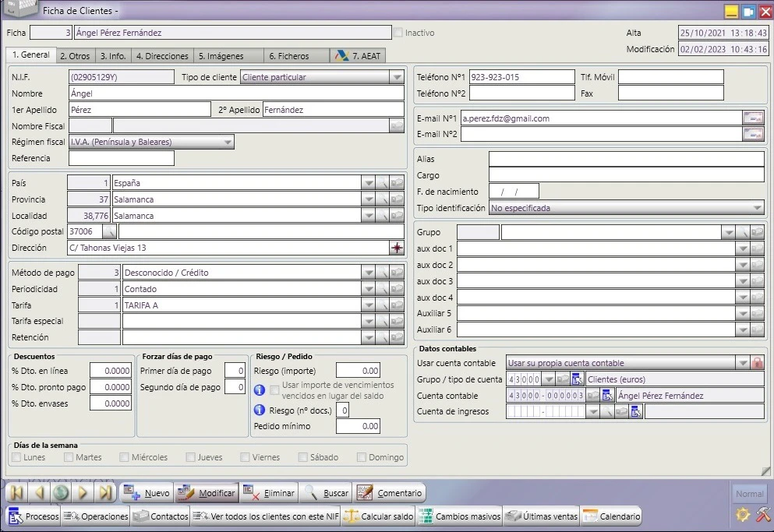This screenshot has height=532, width=774.
Task: Click the red star icon beside Dirección
Action: pyautogui.click(x=397, y=248)
